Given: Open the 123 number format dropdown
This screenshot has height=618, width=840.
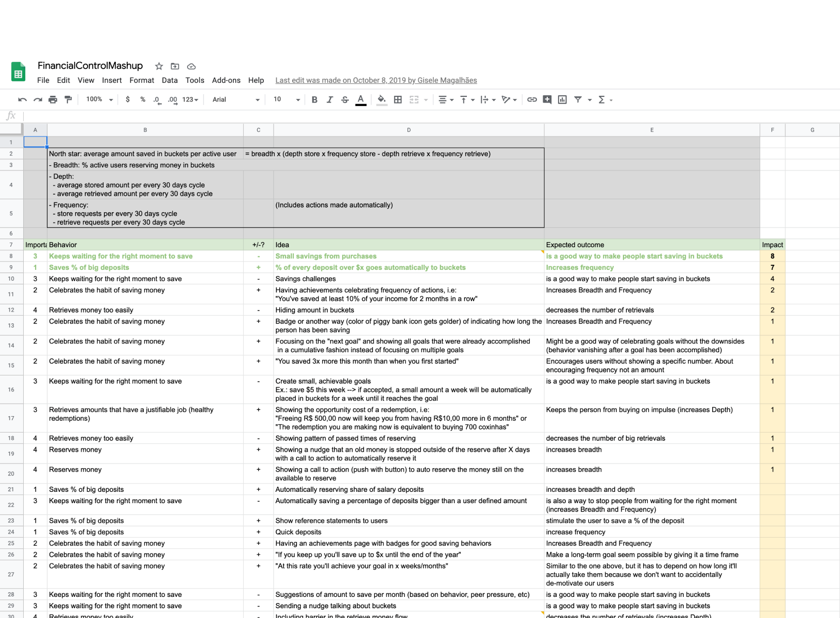Looking at the screenshot, I should click(190, 99).
